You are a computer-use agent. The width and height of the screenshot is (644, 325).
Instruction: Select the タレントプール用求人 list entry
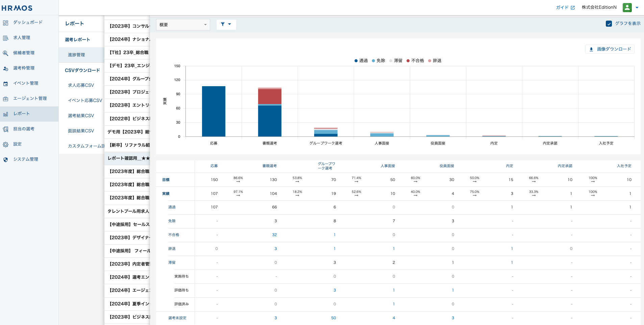click(x=128, y=211)
